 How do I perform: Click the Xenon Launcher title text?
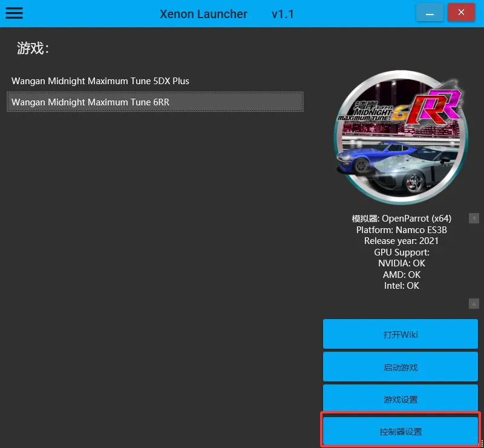[x=203, y=14]
